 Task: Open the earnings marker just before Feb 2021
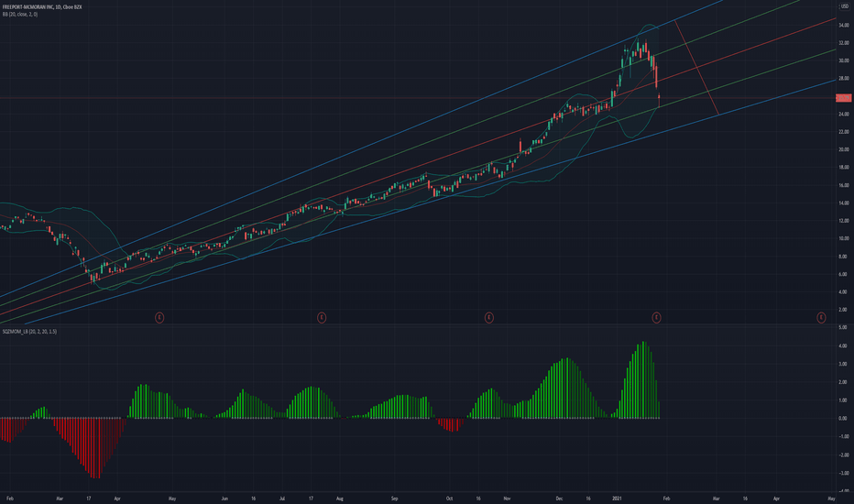pos(656,317)
